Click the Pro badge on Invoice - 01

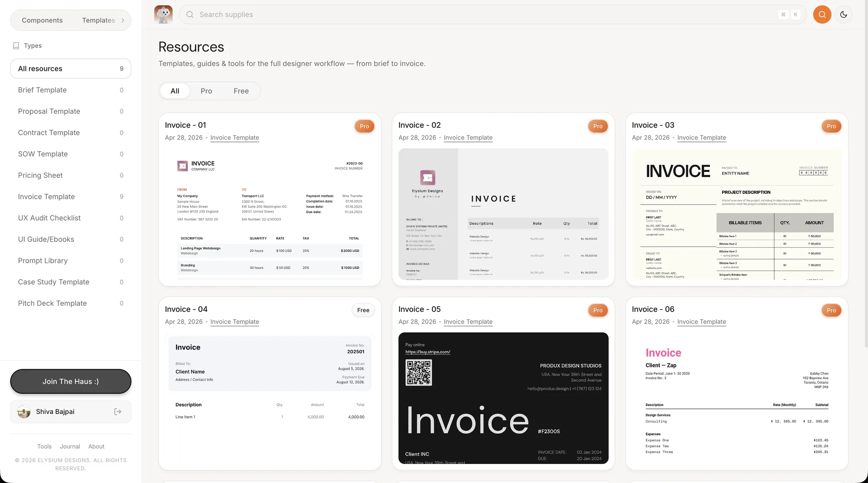(365, 126)
